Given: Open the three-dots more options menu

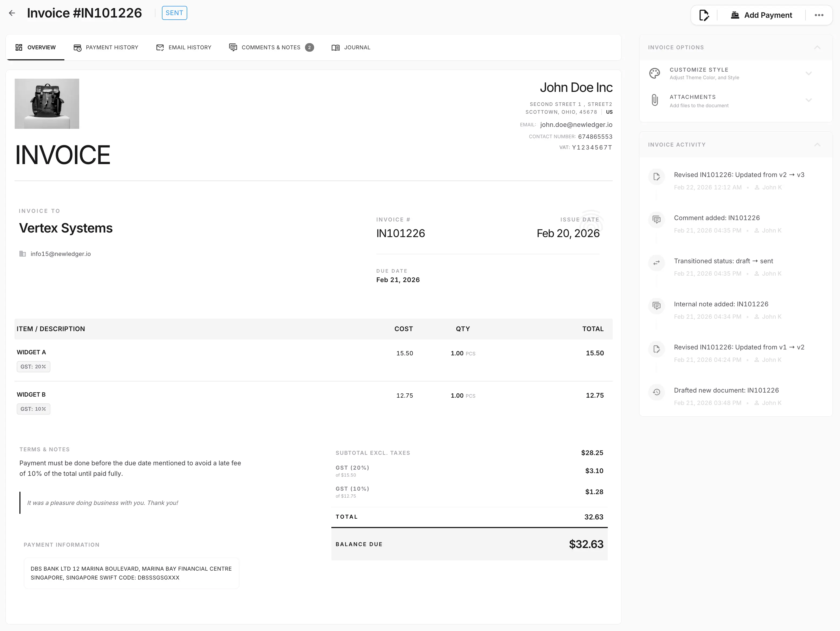Looking at the screenshot, I should point(819,15).
